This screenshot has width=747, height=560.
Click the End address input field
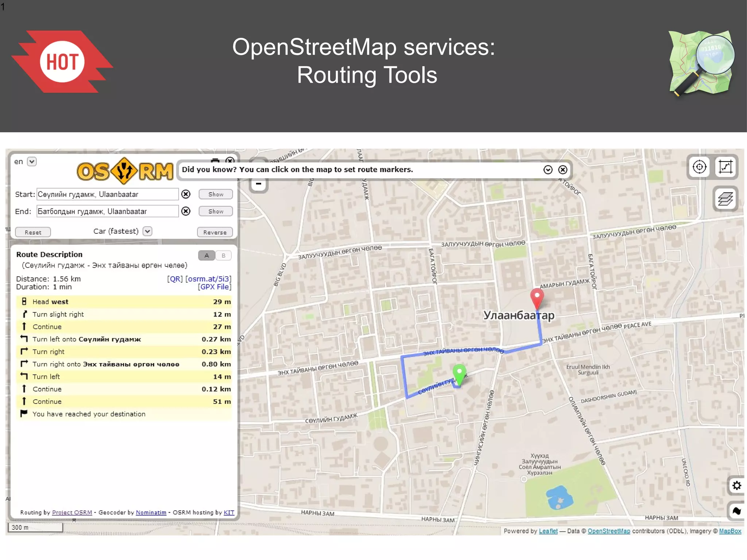click(x=108, y=211)
